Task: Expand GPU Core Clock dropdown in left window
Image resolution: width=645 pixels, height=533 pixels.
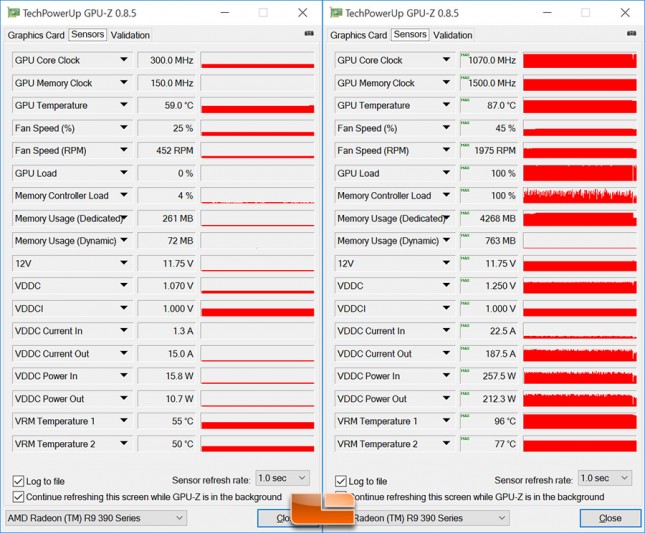Action: click(x=123, y=60)
